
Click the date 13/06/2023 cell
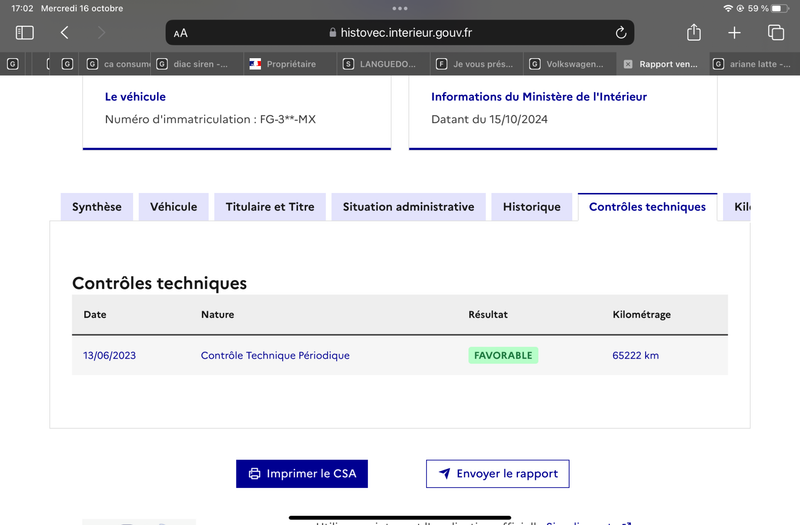click(x=110, y=355)
